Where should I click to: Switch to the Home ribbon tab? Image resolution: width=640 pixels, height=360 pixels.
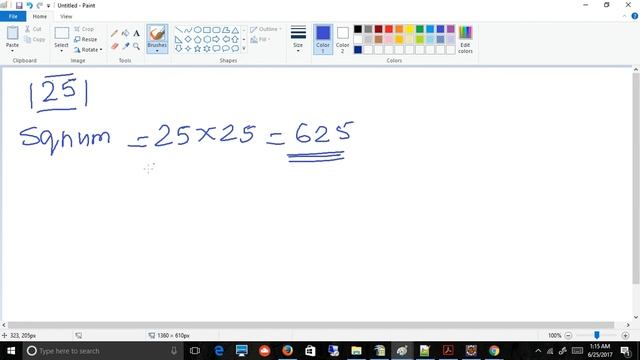pos(40,16)
